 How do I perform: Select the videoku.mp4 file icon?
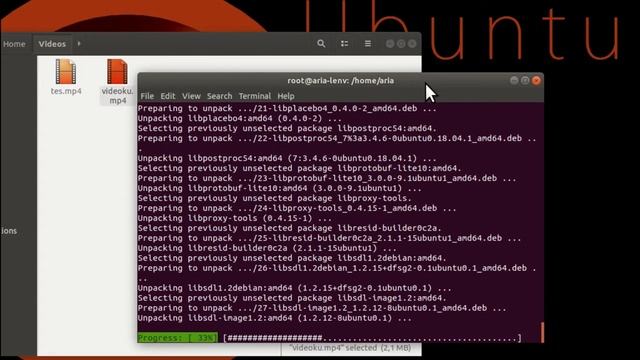pyautogui.click(x=117, y=71)
